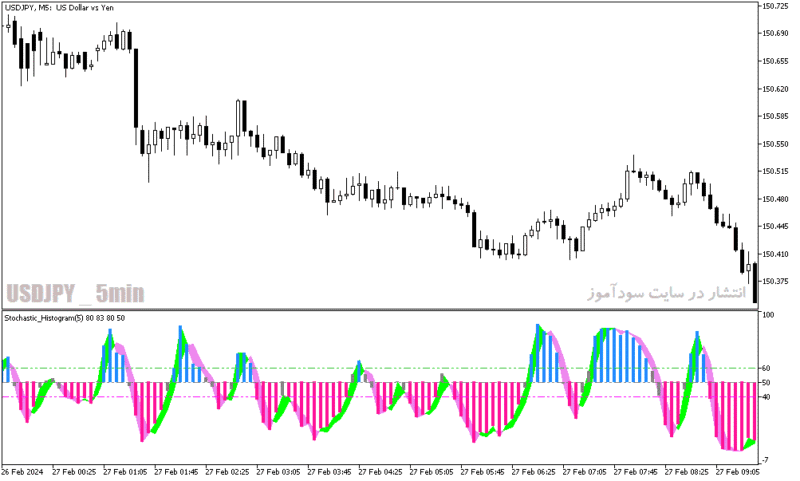Click the '27 Feb 01:45' time axis label
Viewport: 800px width, 481px height.
177,472
